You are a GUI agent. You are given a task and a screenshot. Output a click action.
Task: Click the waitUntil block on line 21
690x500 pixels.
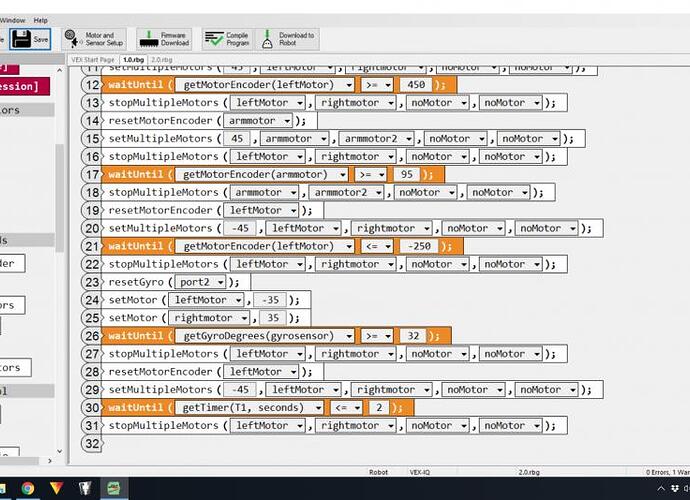coord(282,246)
